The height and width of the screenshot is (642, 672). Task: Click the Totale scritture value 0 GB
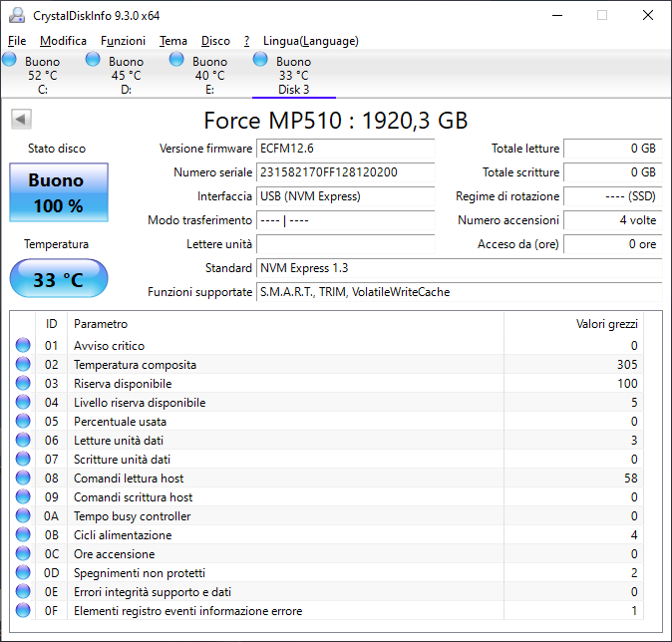pyautogui.click(x=613, y=172)
